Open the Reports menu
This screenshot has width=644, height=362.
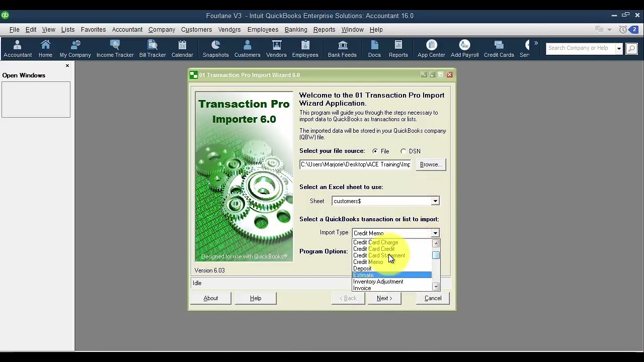click(324, 30)
